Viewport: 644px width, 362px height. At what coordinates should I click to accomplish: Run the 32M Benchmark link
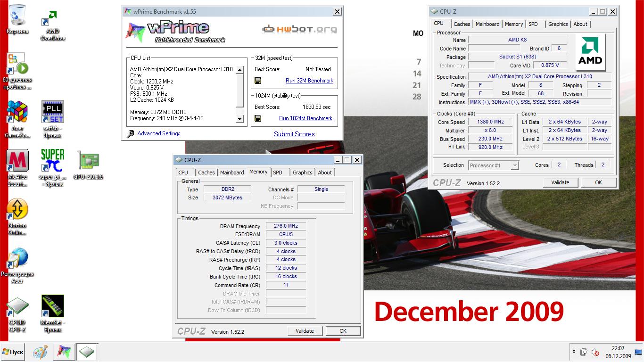tap(309, 81)
